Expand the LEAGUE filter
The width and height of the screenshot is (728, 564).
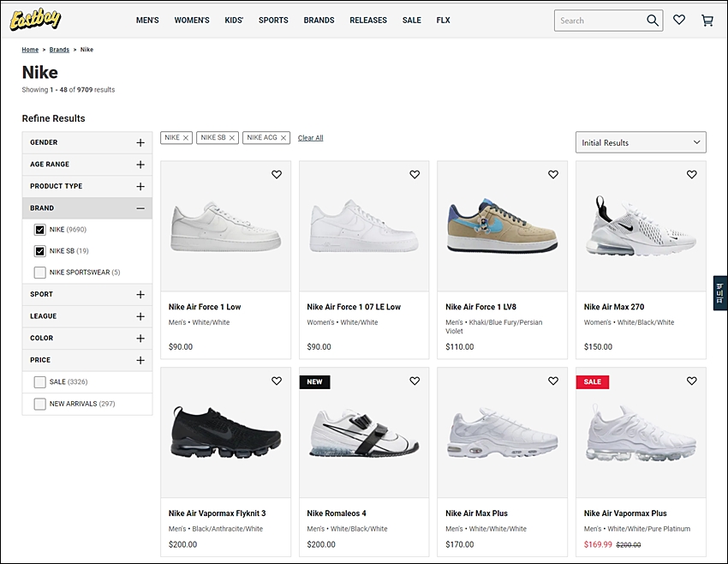click(x=87, y=316)
